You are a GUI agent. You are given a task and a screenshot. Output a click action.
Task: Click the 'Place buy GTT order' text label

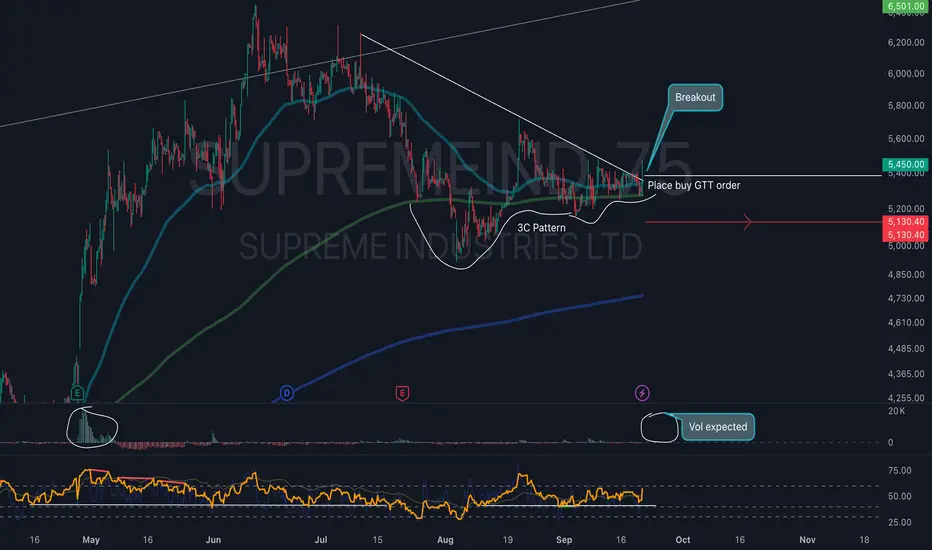pyautogui.click(x=694, y=186)
